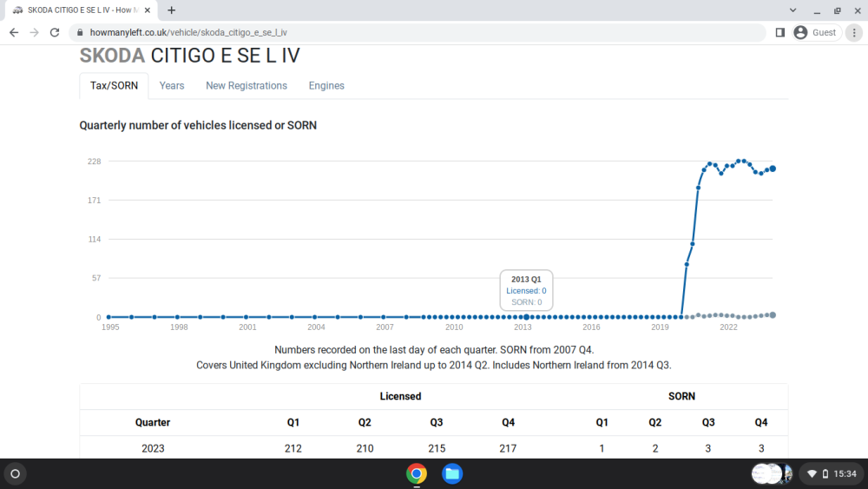The image size is (868, 489).
Task: Open the Engines tab
Action: [326, 86]
